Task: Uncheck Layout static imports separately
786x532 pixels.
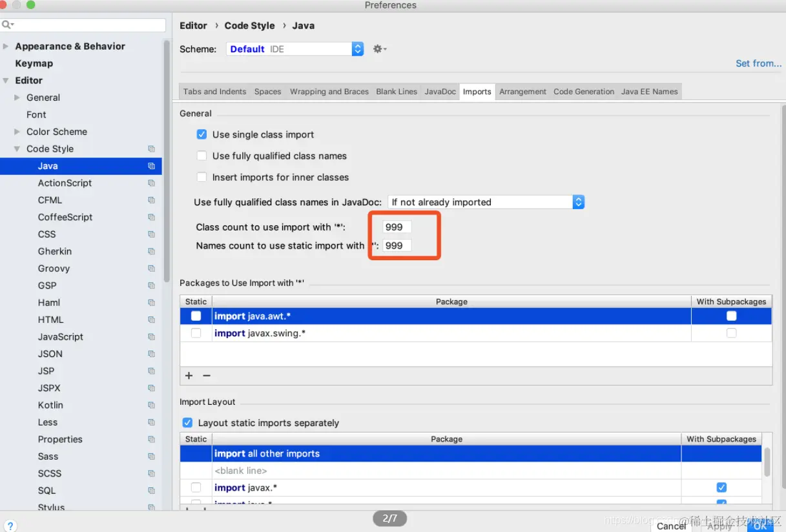Action: (x=187, y=423)
